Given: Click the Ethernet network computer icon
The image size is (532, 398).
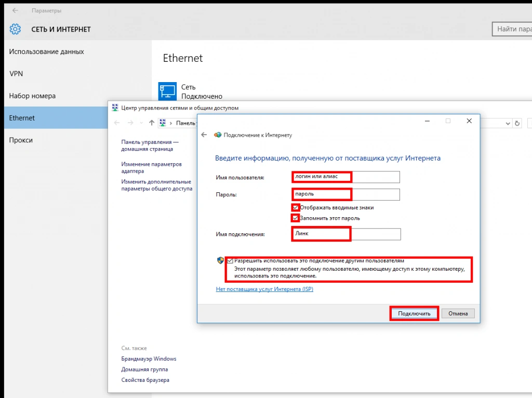Looking at the screenshot, I should [x=167, y=91].
